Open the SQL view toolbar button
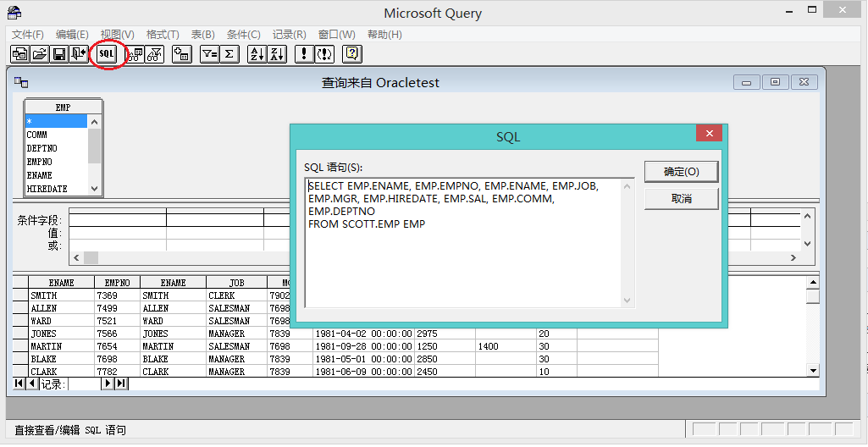The width and height of the screenshot is (868, 447). click(x=107, y=54)
